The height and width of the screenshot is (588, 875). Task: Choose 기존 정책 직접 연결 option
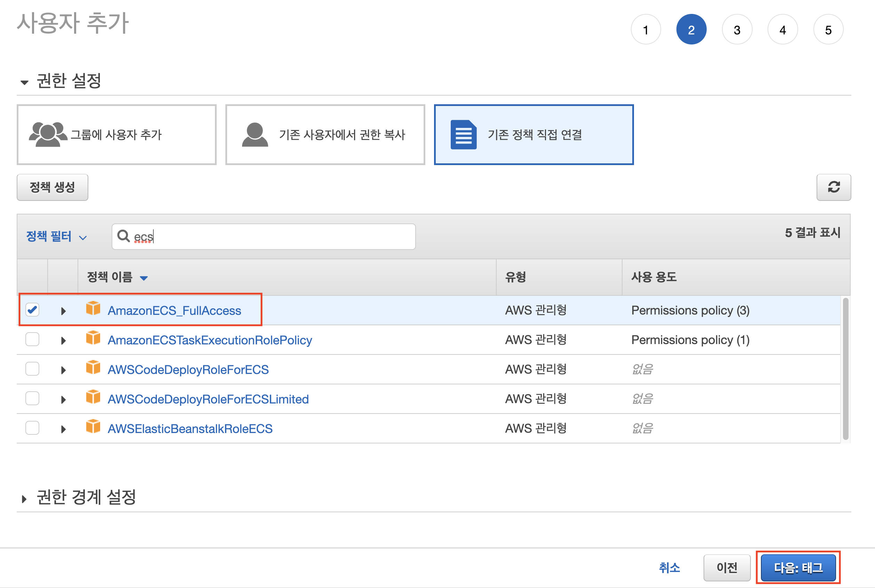(x=534, y=134)
